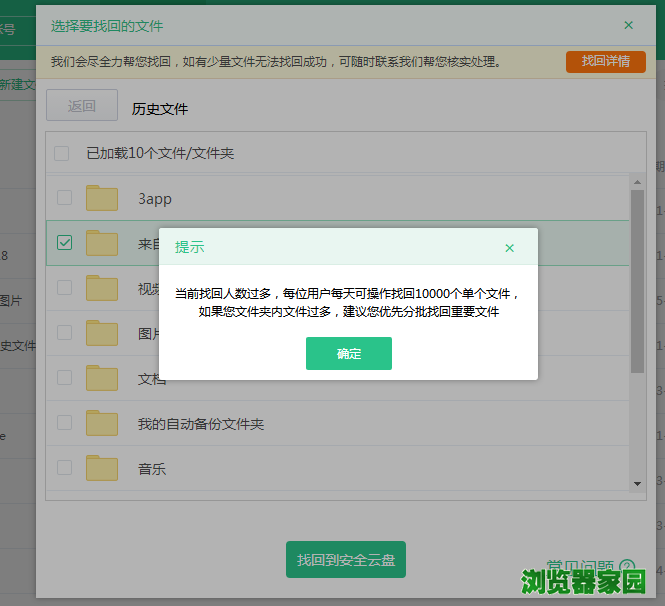
Task: Tick the checkbox for 我的自动备份文件夹
Action: 64,423
